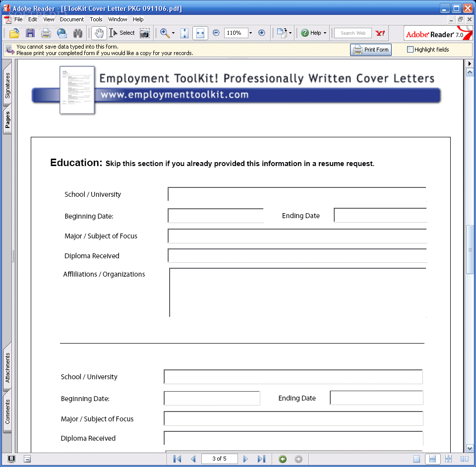This screenshot has height=467, width=476.
Task: Select the Snapshot camera tool
Action: pyautogui.click(x=145, y=33)
